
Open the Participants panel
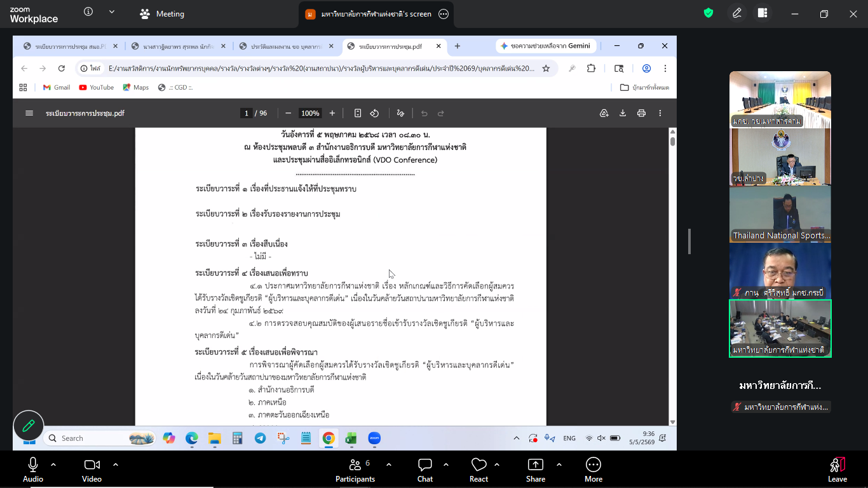pos(355,470)
